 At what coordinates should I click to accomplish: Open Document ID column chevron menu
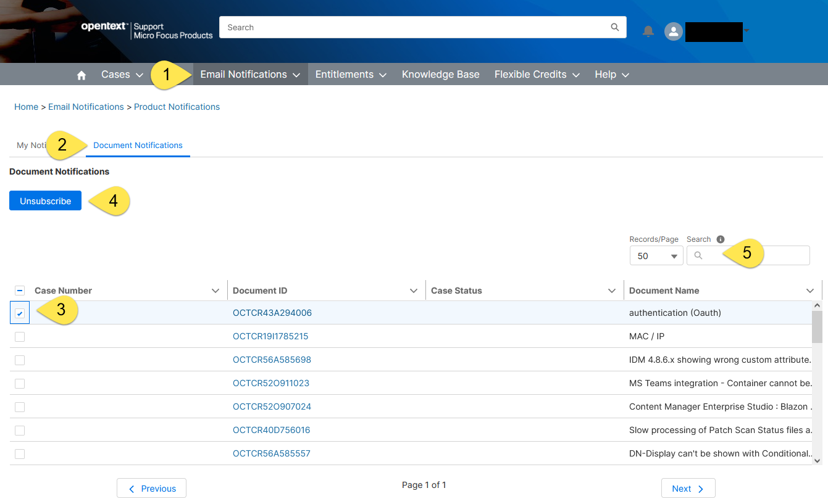click(x=414, y=291)
